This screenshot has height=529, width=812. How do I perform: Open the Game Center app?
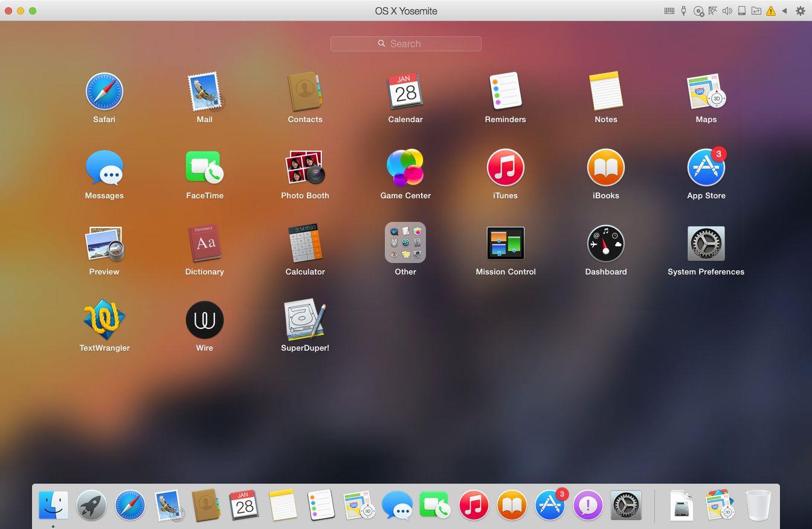click(x=405, y=168)
